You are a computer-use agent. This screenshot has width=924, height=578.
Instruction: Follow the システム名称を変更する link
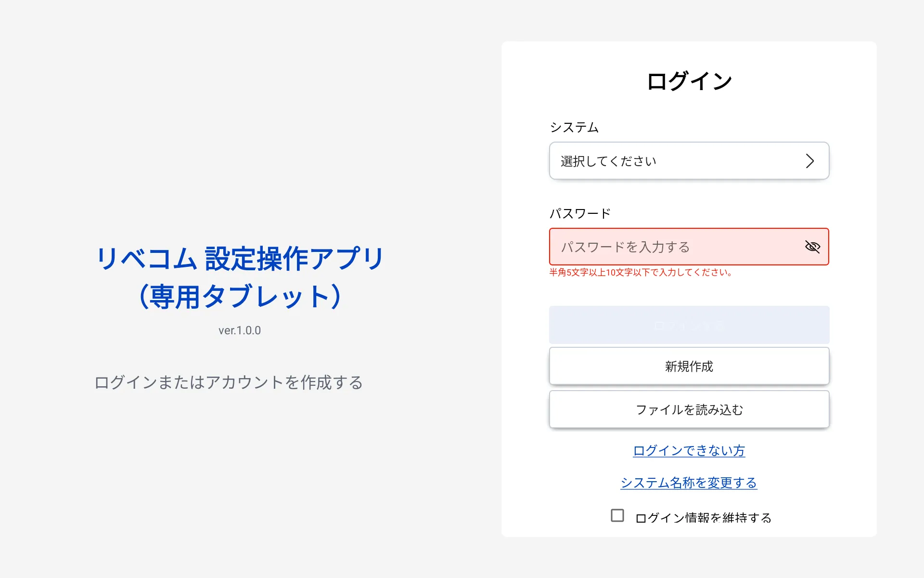689,483
